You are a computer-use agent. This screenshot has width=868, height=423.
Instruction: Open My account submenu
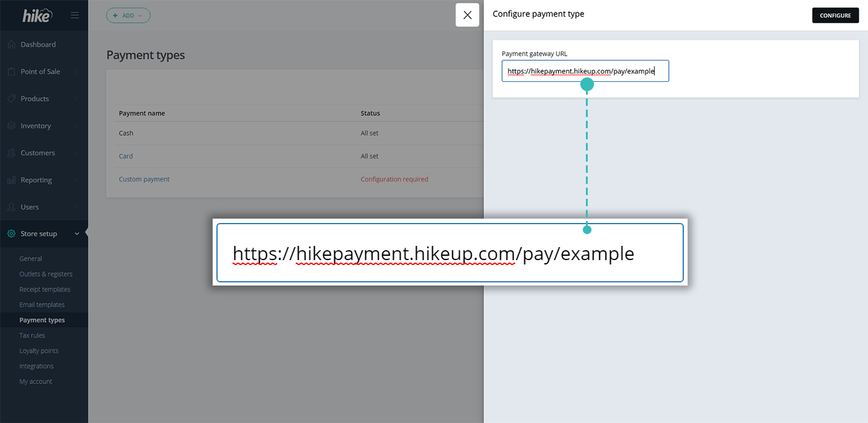pos(36,382)
